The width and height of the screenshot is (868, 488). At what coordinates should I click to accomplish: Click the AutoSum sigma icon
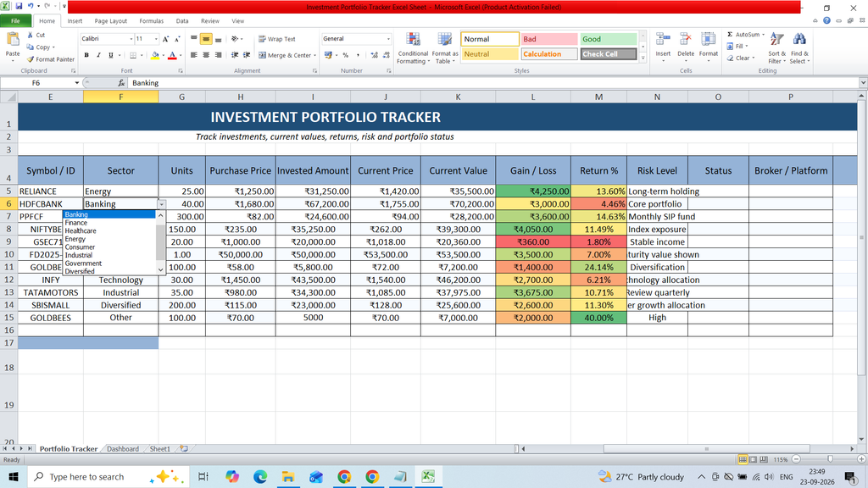730,34
